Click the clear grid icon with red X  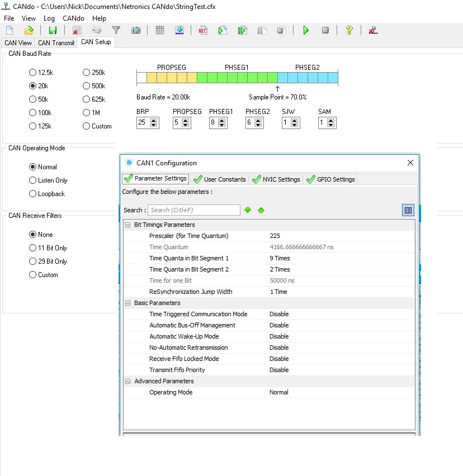pyautogui.click(x=77, y=30)
